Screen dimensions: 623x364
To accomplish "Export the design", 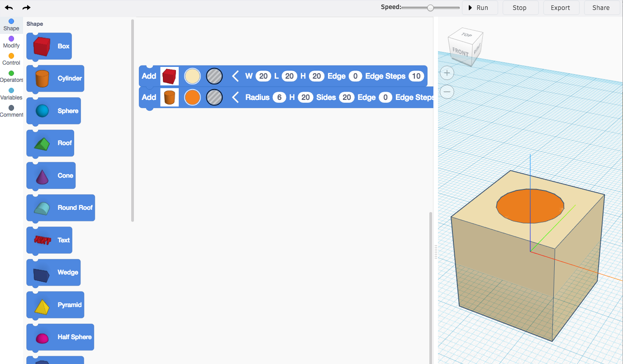I will pyautogui.click(x=560, y=8).
